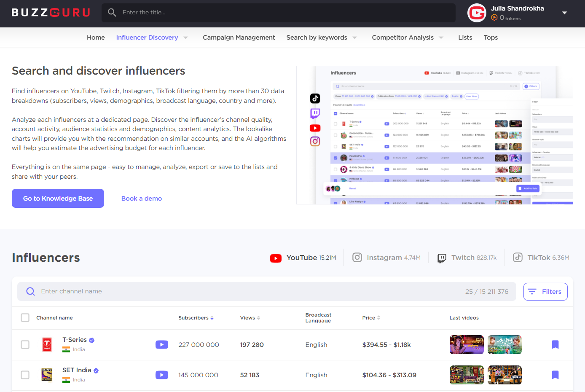
Task: Open the Filters button
Action: click(545, 292)
